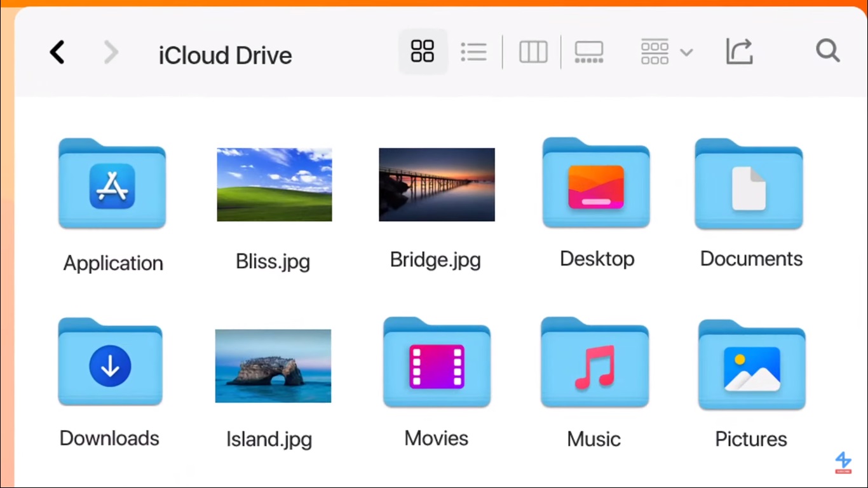Click the iCloud Drive window title
Screen dimensions: 868x488
pos(225,55)
